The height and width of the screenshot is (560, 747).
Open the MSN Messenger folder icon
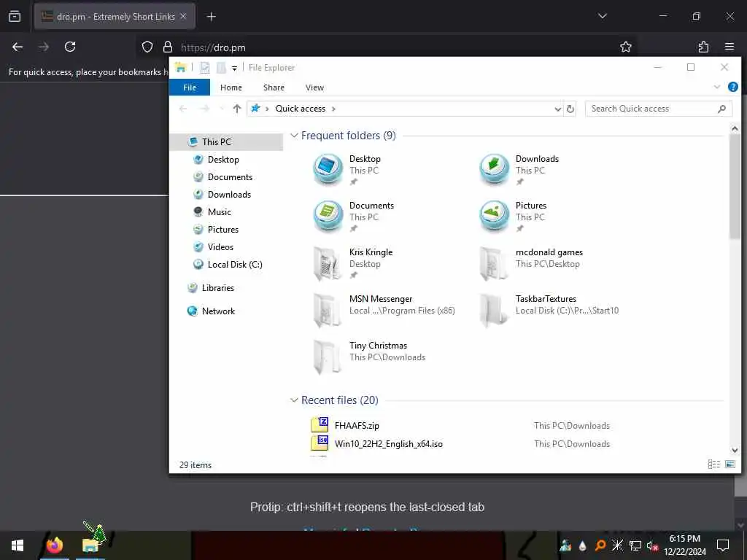click(x=328, y=309)
